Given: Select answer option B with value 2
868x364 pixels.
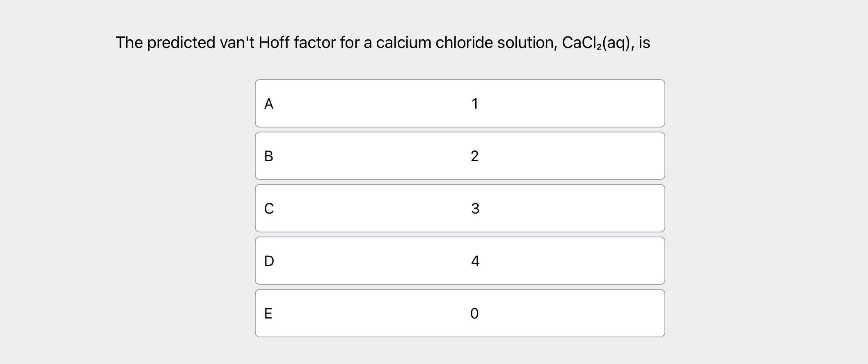Looking at the screenshot, I should click(460, 156).
